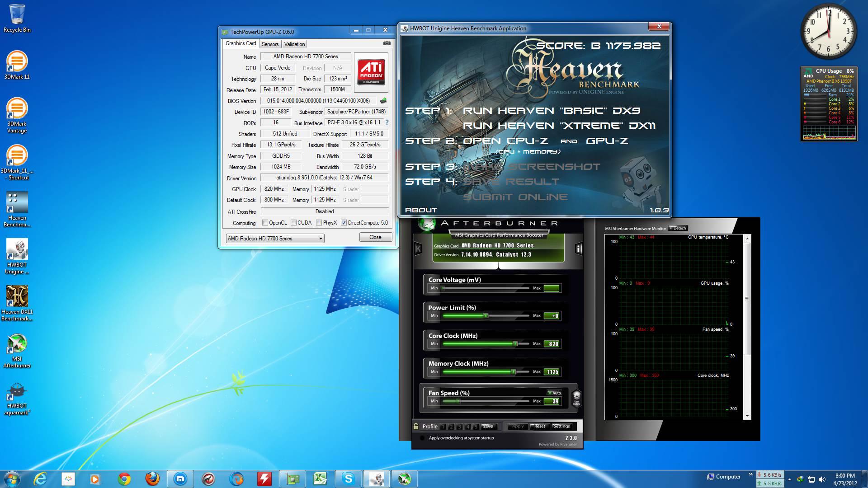
Task: Select the Heaven DX11 Benchmark desktop icon
Action: click(x=17, y=303)
